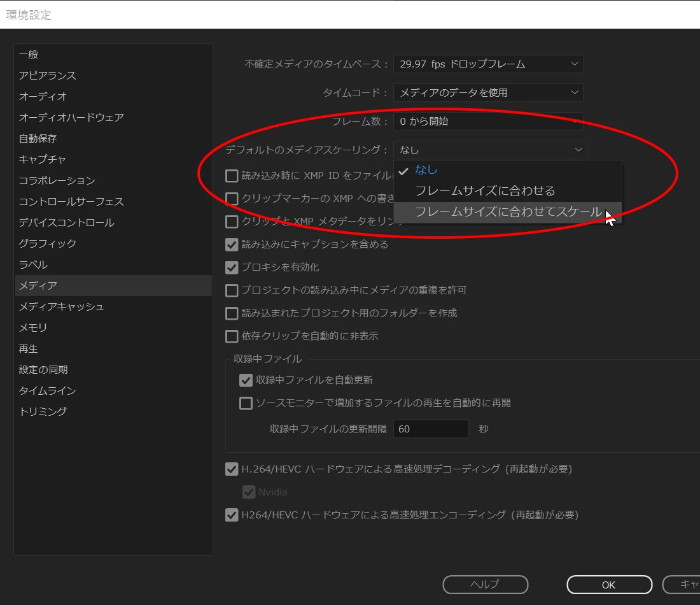Uncheck H264/HEVC hardware encoding checkbox
700x605 pixels.
click(232, 515)
